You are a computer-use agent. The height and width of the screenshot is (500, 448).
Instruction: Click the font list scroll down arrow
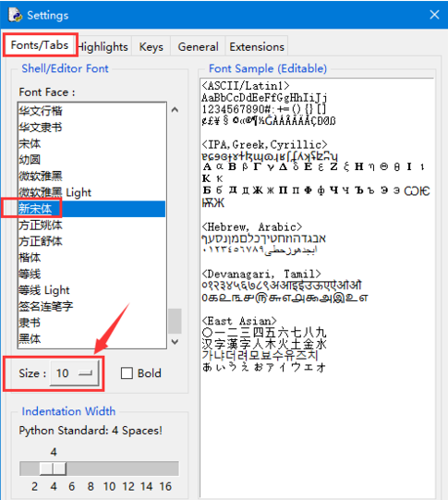(175, 342)
